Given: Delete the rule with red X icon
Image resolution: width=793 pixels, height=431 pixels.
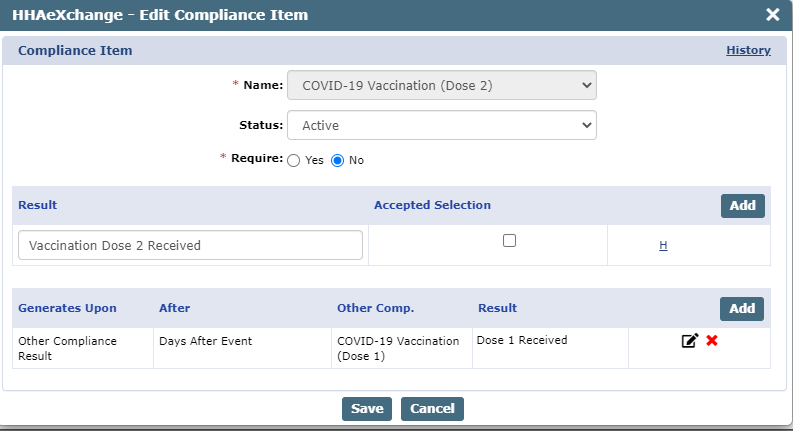Looking at the screenshot, I should point(712,341).
